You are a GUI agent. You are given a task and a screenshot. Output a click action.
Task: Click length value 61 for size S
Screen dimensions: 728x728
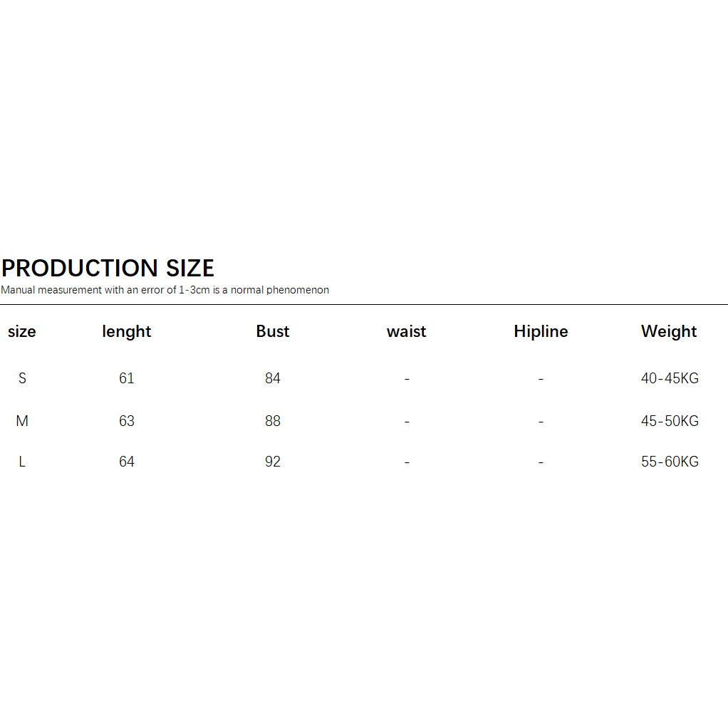click(127, 378)
